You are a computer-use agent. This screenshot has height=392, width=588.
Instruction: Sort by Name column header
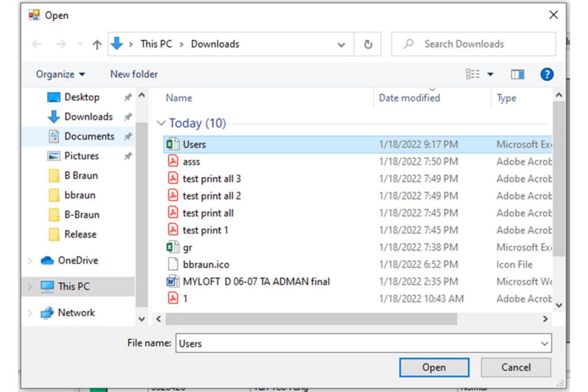179,98
